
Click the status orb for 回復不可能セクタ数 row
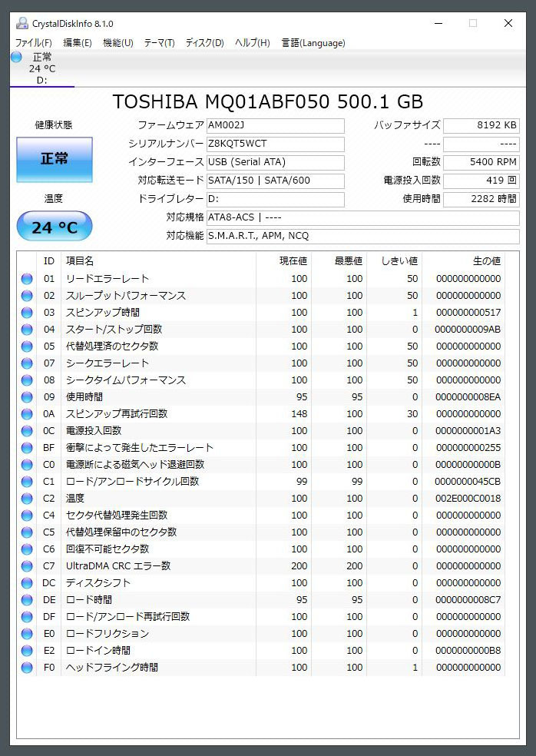[x=27, y=549]
